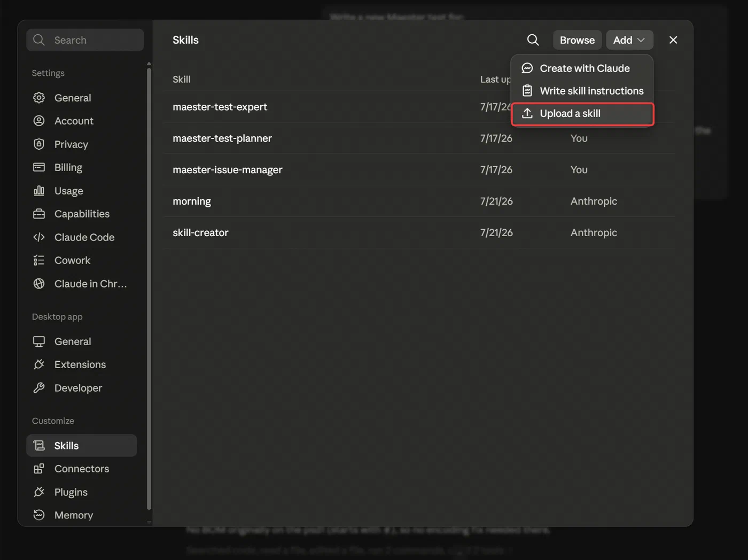Click the search magnifier icon in Skills header
Screen dimensions: 748x560
[x=533, y=40]
